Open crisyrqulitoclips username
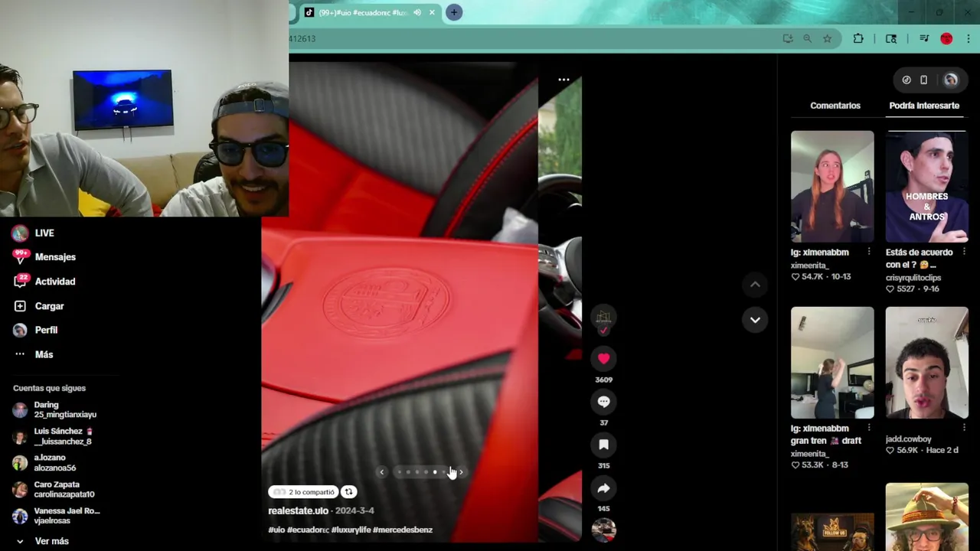This screenshot has width=980, height=551. [913, 277]
